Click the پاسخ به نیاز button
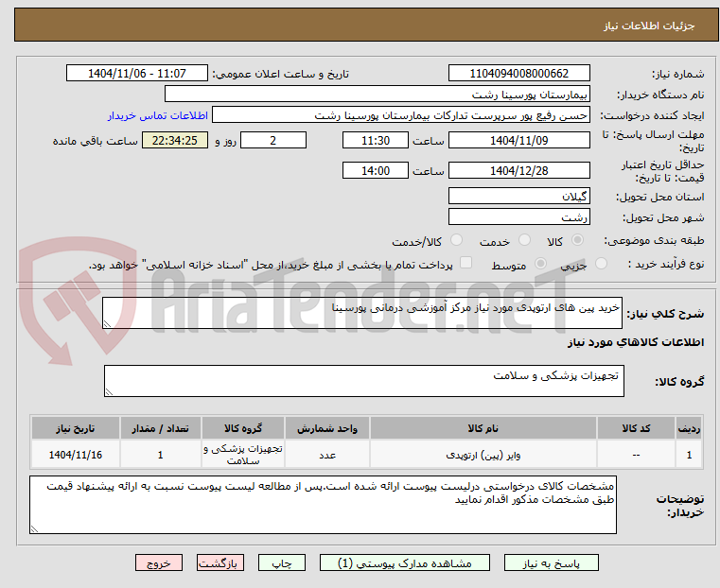This screenshot has width=720, height=588. click(551, 562)
